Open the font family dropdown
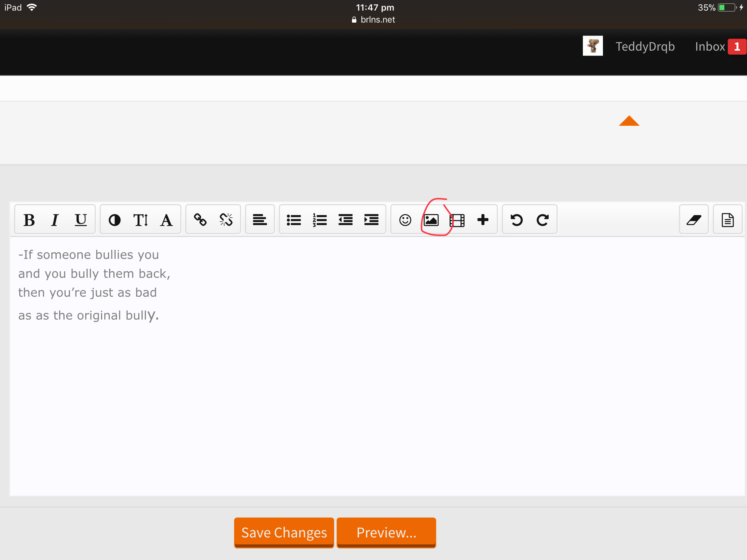 tap(166, 220)
